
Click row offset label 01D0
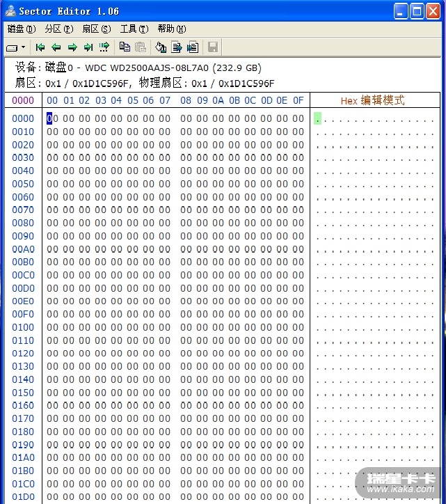pos(23,496)
